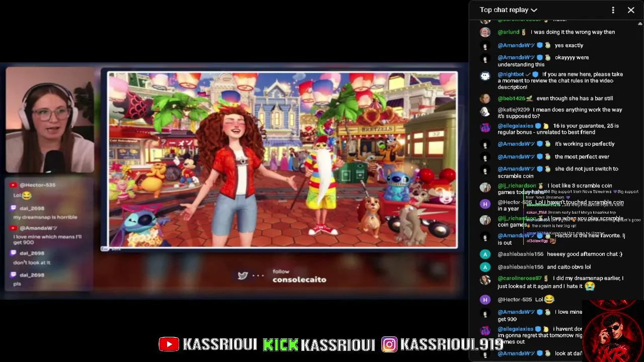Click @carolinerose87 avatar beside dreamsnap message
This screenshot has height=362, width=644.
point(485,280)
